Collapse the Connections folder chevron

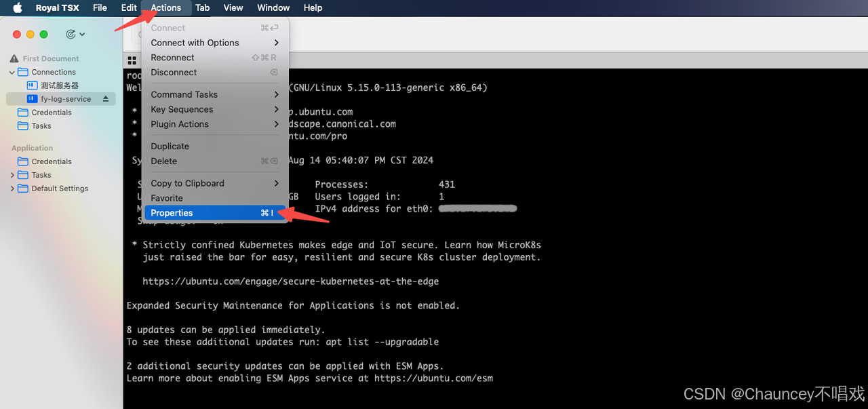point(12,72)
